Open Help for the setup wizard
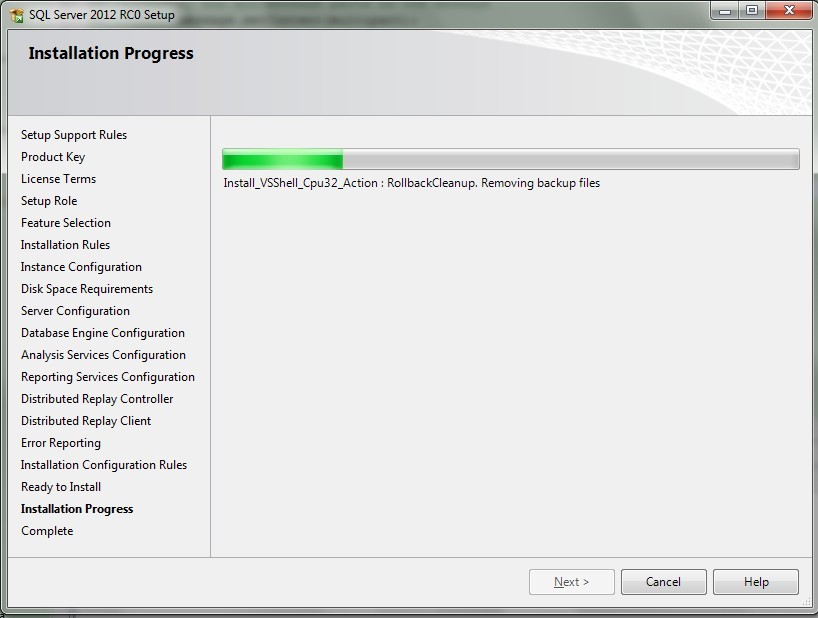The image size is (818, 618). point(755,581)
